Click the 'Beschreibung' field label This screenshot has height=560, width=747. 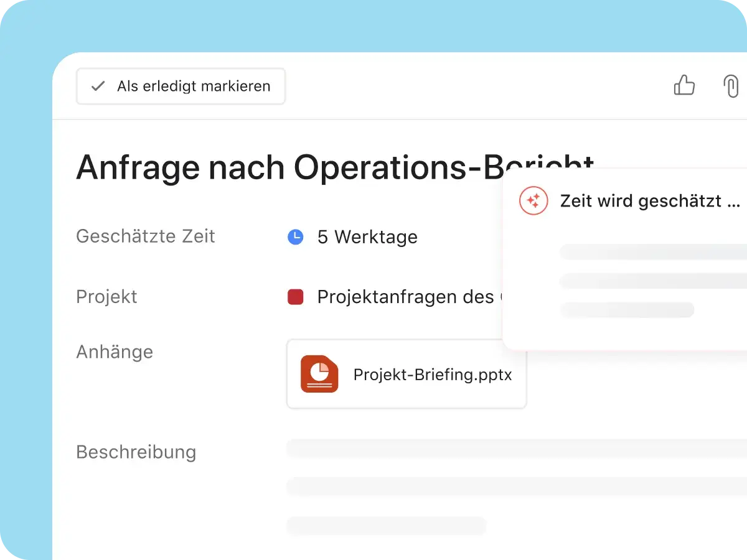pyautogui.click(x=136, y=452)
